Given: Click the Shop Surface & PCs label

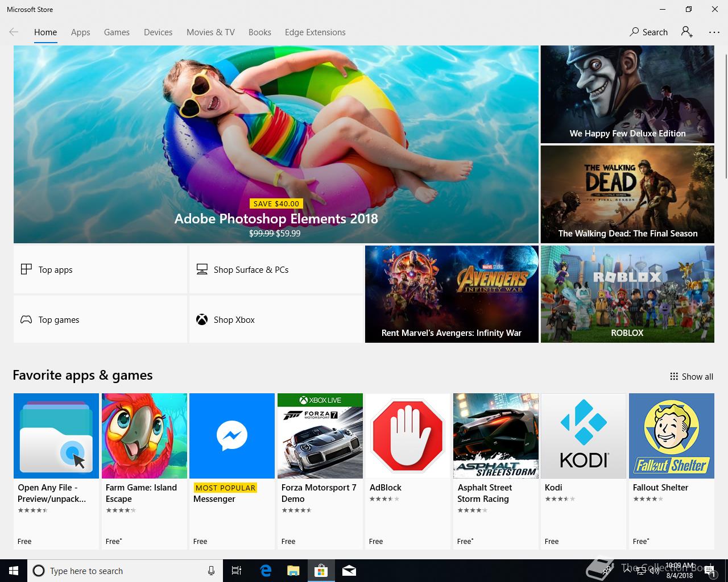Looking at the screenshot, I should pos(251,270).
